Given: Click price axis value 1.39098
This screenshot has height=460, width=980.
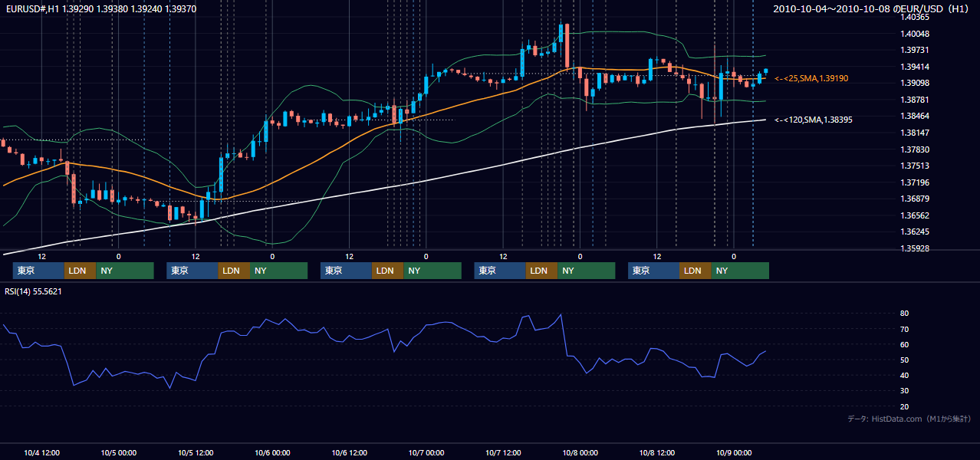Looking at the screenshot, I should click(915, 83).
